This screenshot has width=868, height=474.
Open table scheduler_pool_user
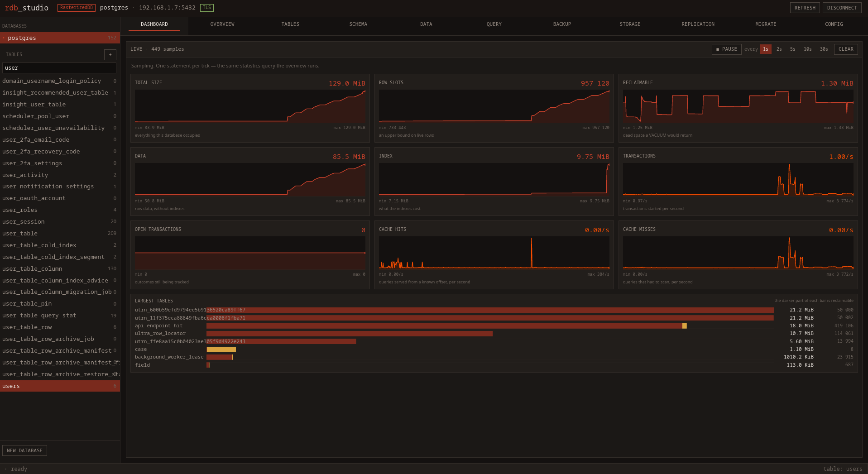coord(60,116)
